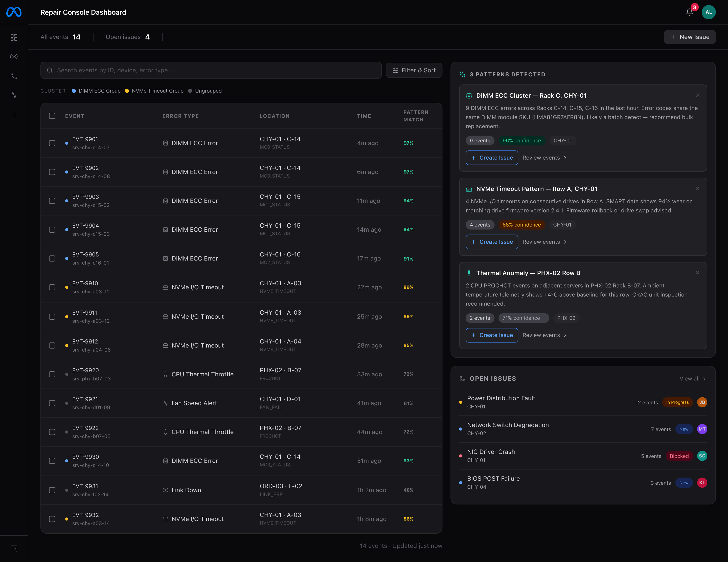Click the JB assignee avatar

tap(702, 402)
